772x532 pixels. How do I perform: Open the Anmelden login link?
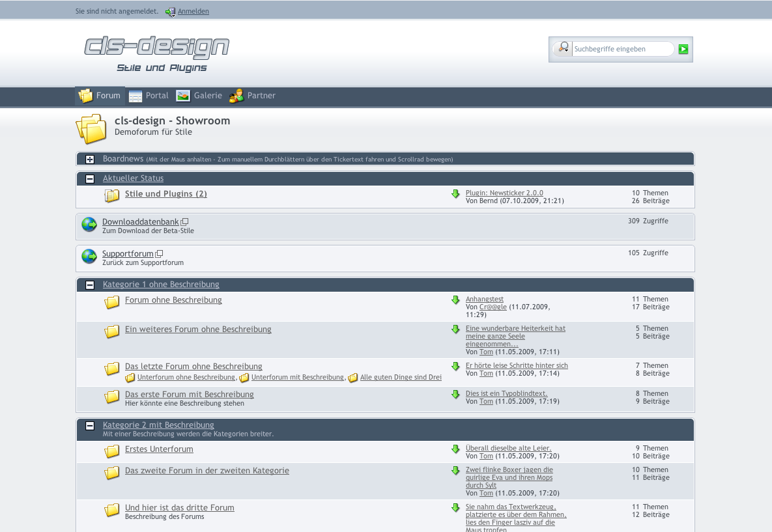(193, 12)
